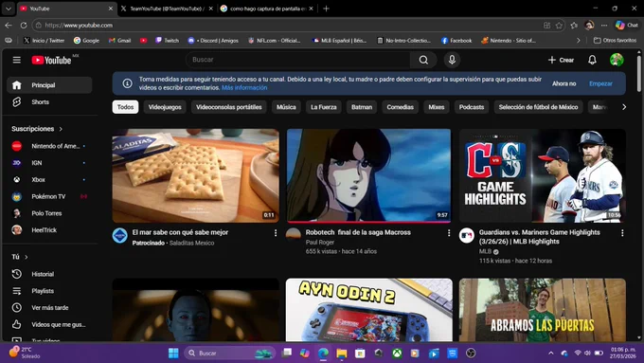Image resolution: width=644 pixels, height=363 pixels.
Task: Click Más información link in banner
Action: [x=244, y=87]
